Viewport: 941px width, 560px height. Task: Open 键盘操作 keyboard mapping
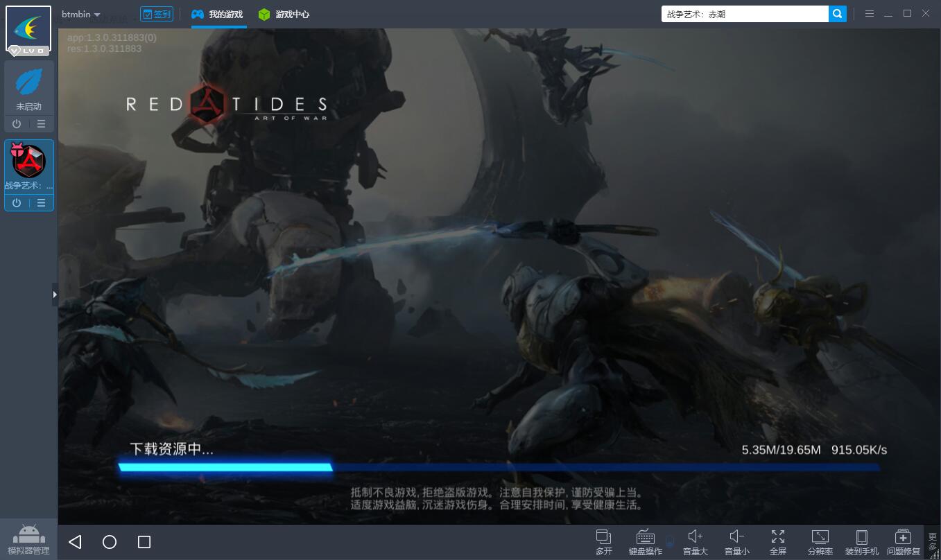645,542
